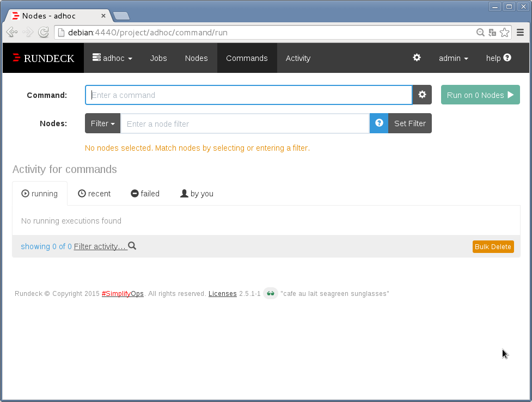Click the Bulk Delete button
Viewport: 532px width, 402px height.
[493, 247]
